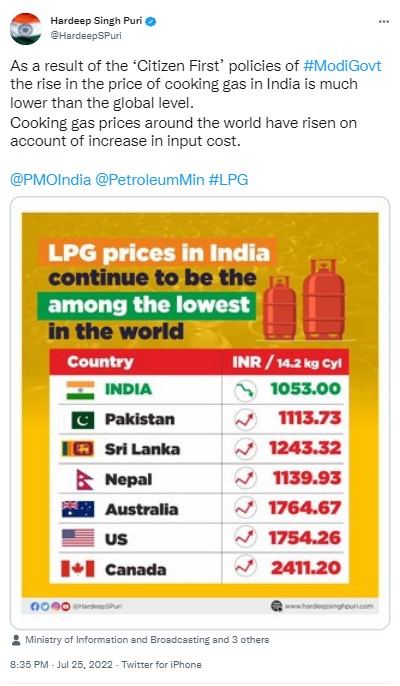This screenshot has width=400, height=686.
Task: Open the @PMOIndia mention
Action: 51,180
